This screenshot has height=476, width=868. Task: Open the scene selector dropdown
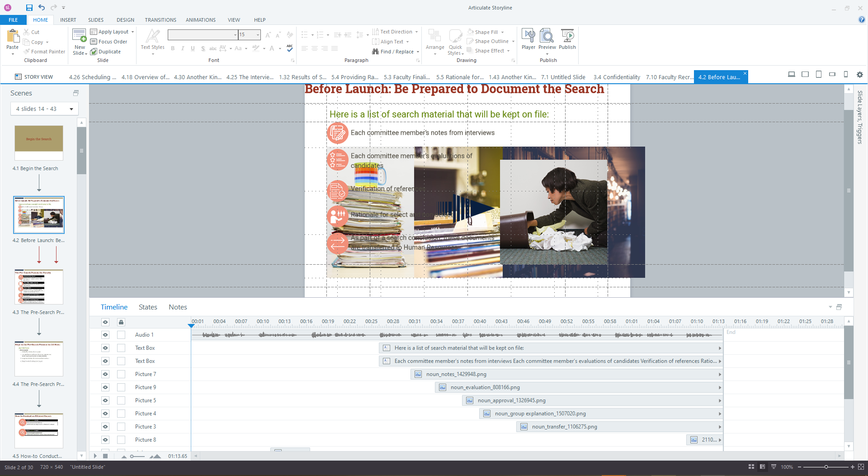pyautogui.click(x=44, y=109)
